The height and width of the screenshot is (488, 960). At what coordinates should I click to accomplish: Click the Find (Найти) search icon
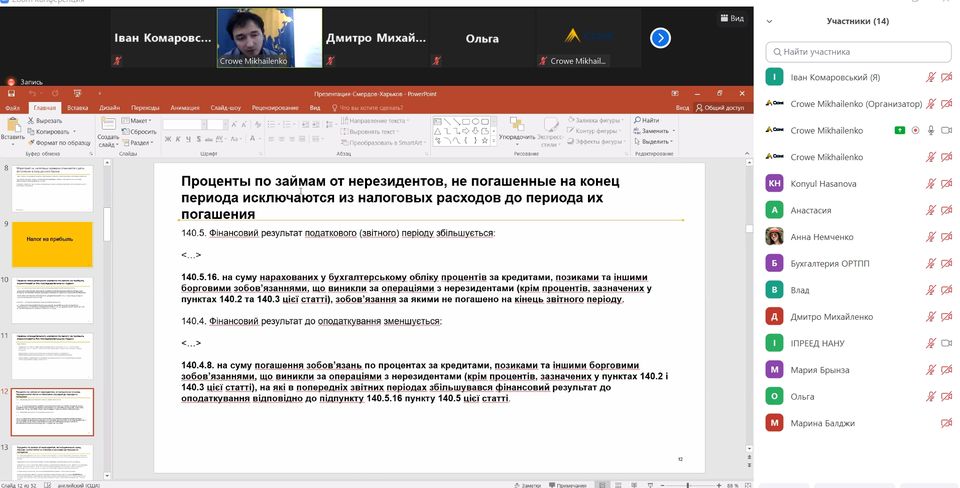(x=646, y=120)
